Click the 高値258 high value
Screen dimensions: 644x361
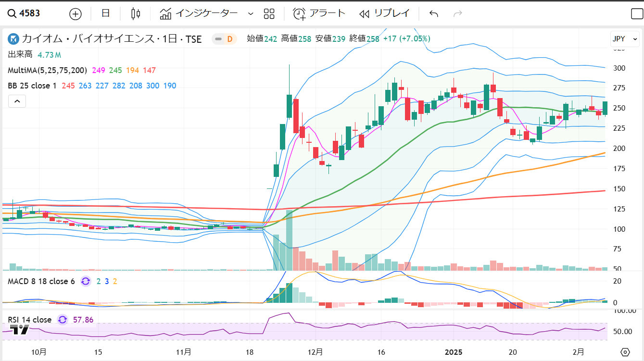pyautogui.click(x=296, y=38)
